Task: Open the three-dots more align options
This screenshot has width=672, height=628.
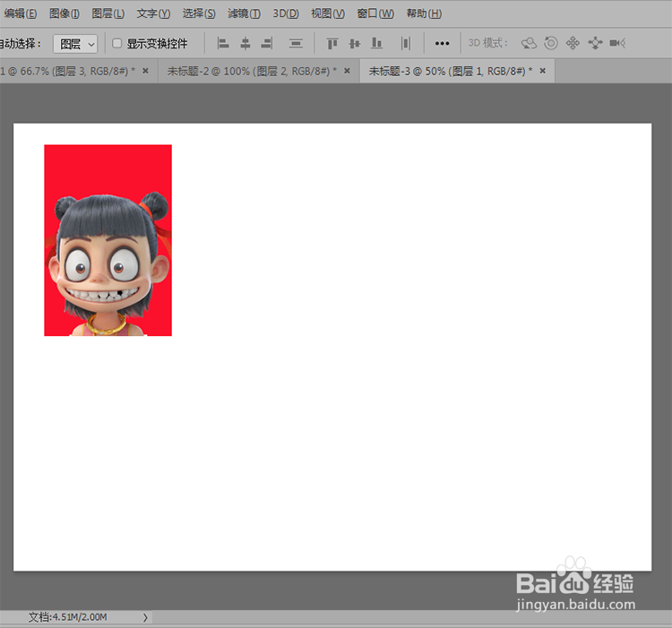Action: coord(442,44)
